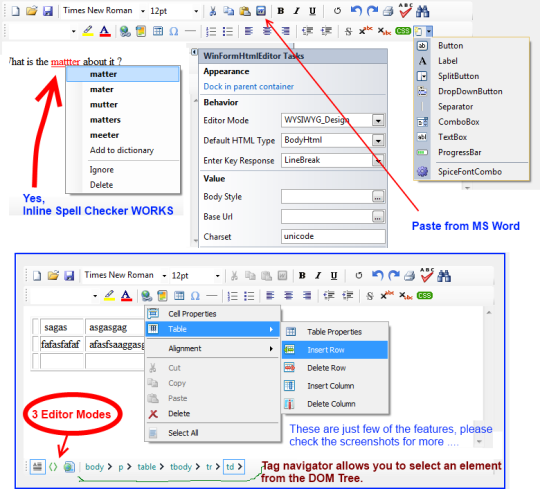Screen dimensions: 540x489
Task: Open the Editor Mode dropdown
Action: coord(378,121)
